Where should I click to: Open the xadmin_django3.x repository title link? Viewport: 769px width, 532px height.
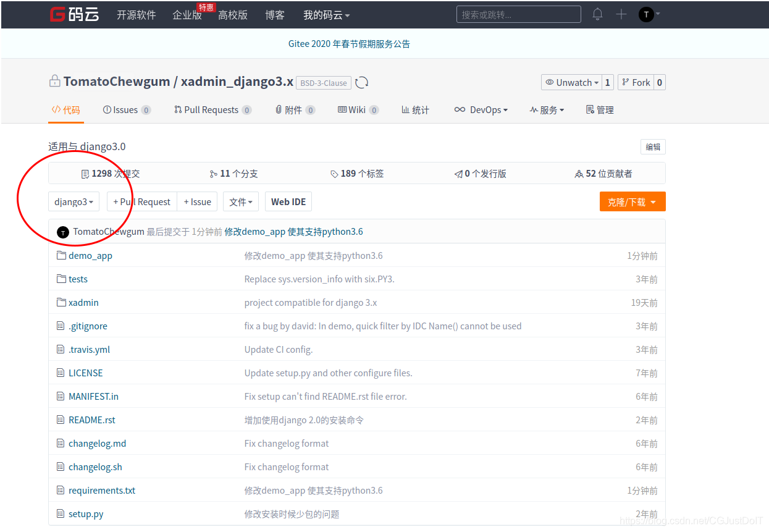click(x=237, y=82)
